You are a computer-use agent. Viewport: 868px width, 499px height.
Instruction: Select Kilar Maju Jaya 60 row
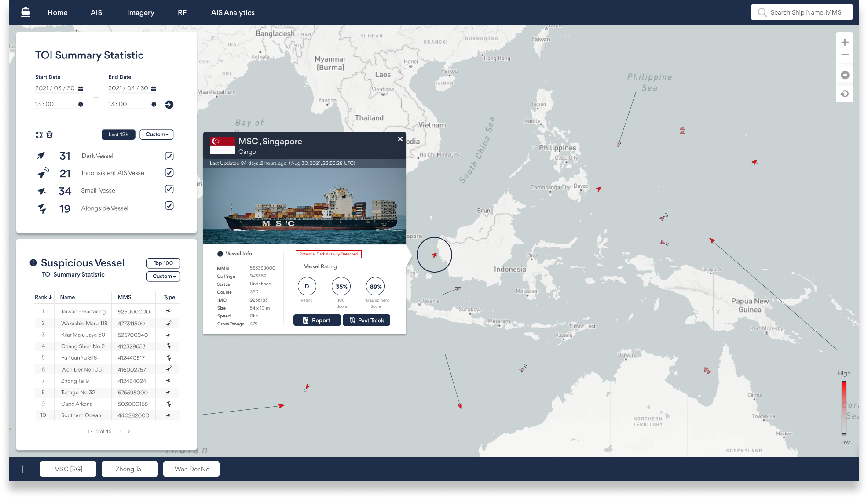(107, 335)
